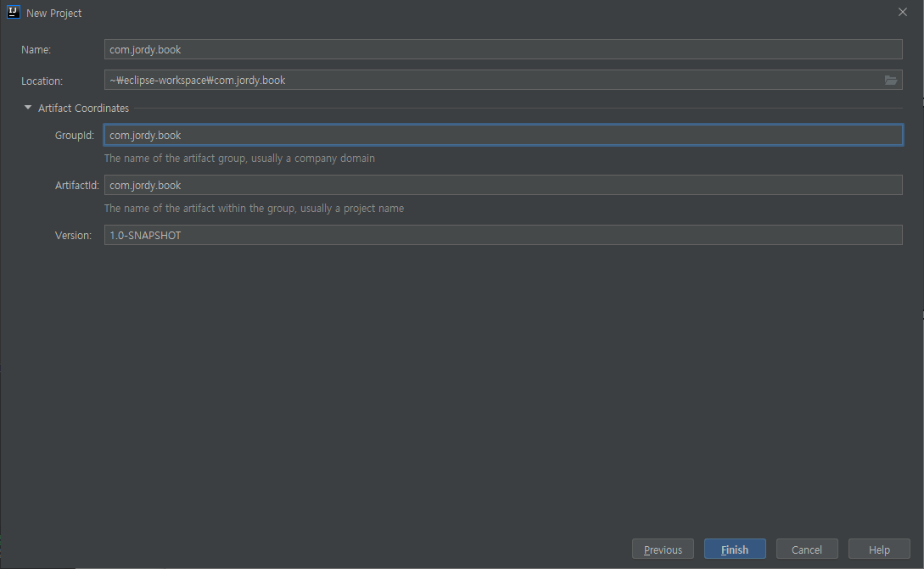Viewport: 924px width, 569px height.
Task: Collapse the Artifact Coordinates section
Action: 28,108
